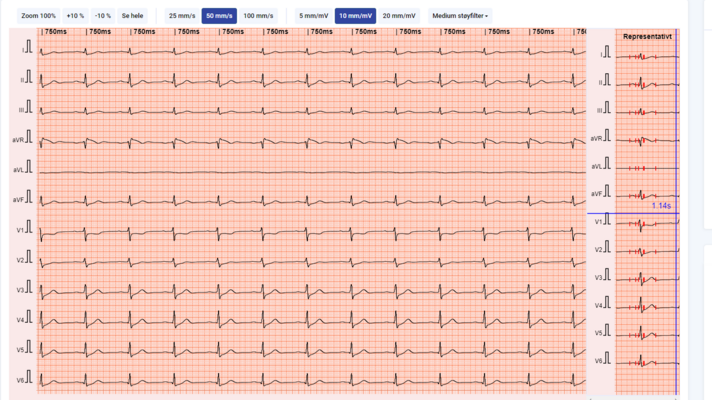Click lead III pulse in Representativt panel

(607, 108)
